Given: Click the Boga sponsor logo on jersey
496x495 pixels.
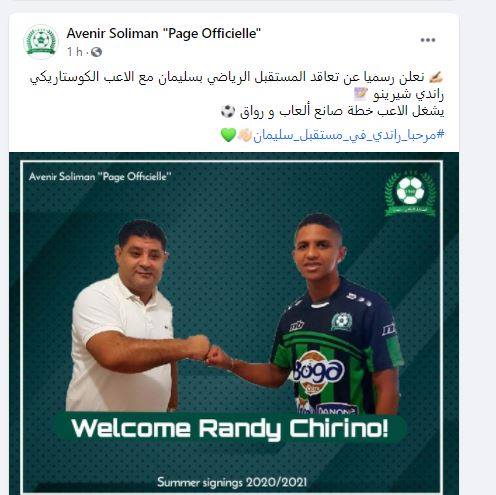Looking at the screenshot, I should (317, 372).
